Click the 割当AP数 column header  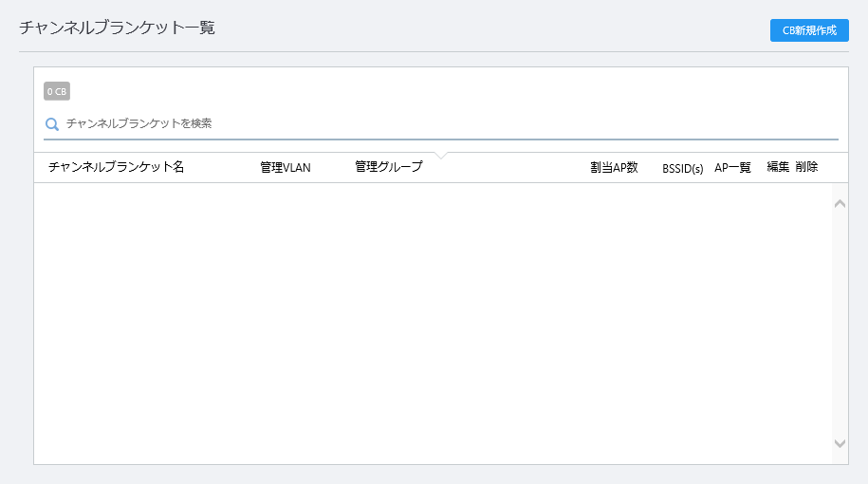(614, 167)
